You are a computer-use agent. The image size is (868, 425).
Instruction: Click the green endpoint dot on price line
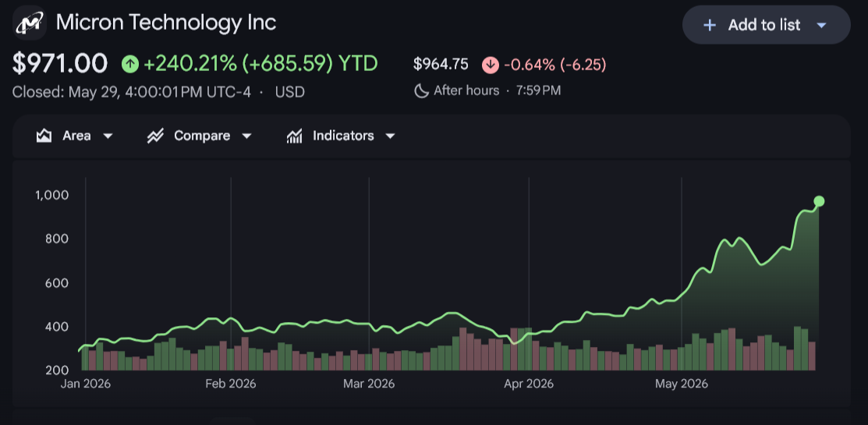coord(819,201)
